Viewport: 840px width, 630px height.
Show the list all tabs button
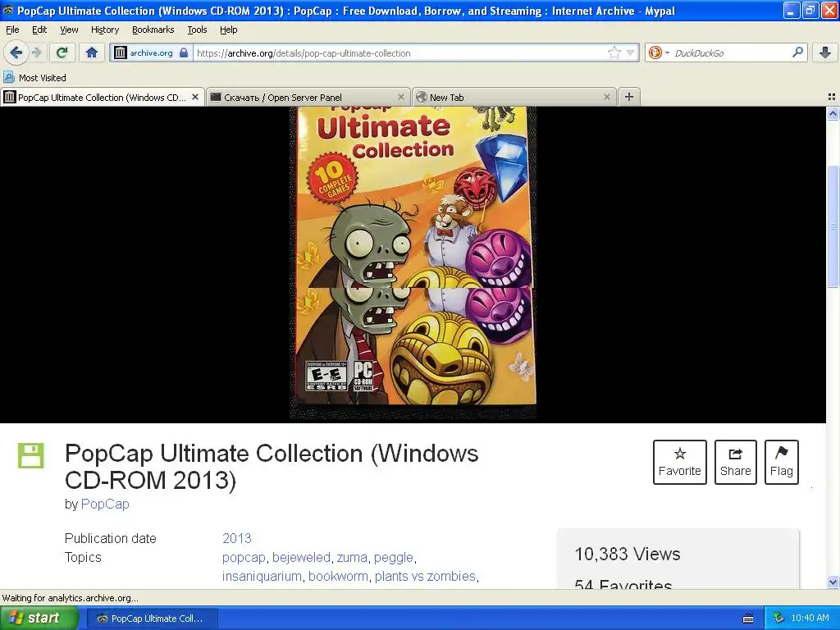tap(832, 97)
